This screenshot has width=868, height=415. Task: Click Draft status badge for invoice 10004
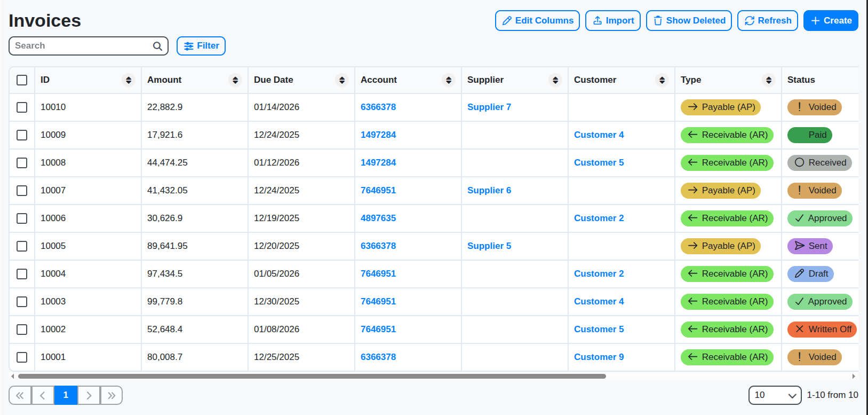click(x=810, y=274)
